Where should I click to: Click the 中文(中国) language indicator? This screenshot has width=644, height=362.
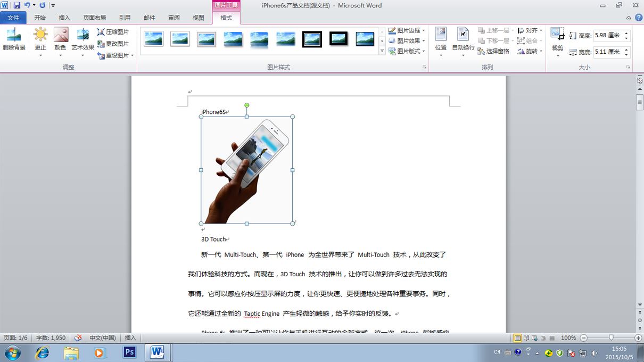point(103,338)
